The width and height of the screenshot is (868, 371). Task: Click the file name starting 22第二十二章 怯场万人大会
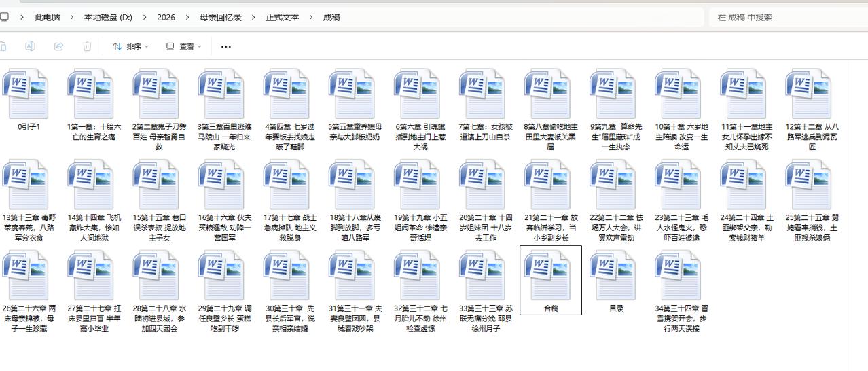(x=616, y=228)
